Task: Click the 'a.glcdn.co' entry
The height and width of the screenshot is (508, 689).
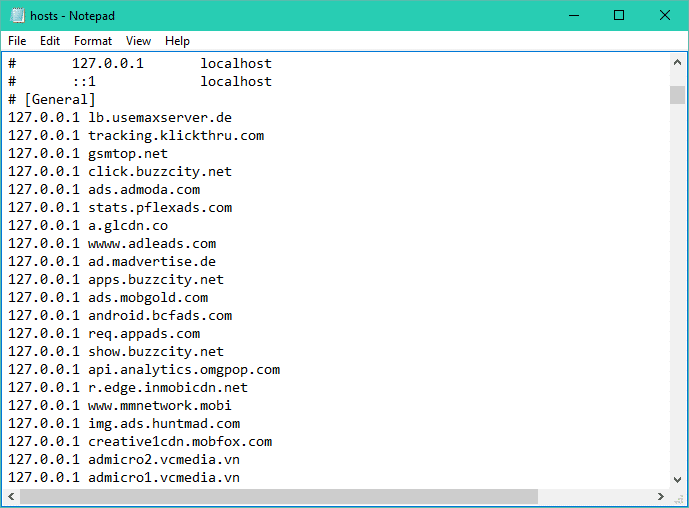Action: point(128,225)
